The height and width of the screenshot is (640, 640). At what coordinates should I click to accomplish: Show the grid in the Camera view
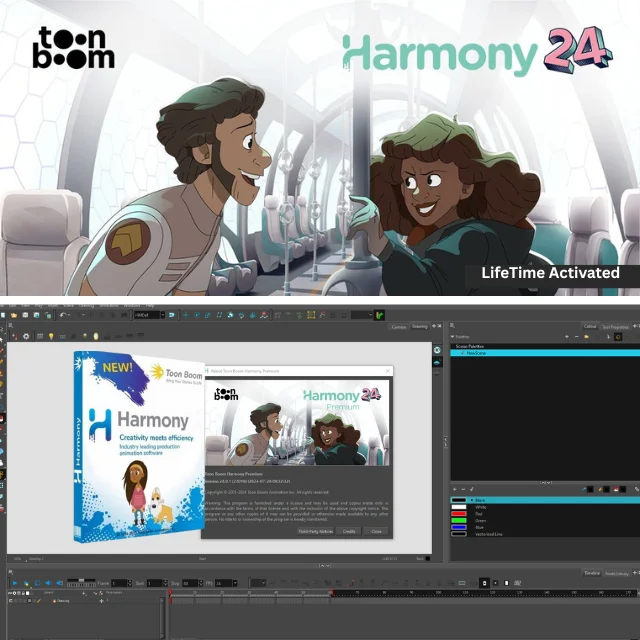pos(40,336)
